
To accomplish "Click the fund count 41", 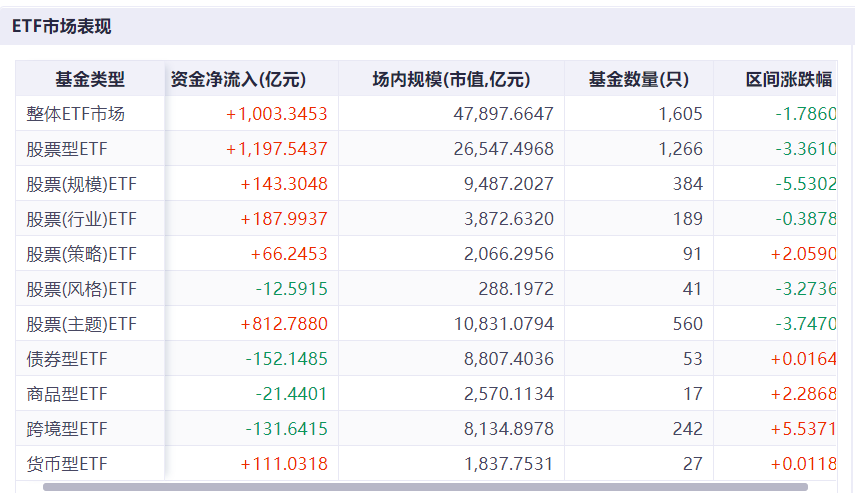I will click(693, 288).
